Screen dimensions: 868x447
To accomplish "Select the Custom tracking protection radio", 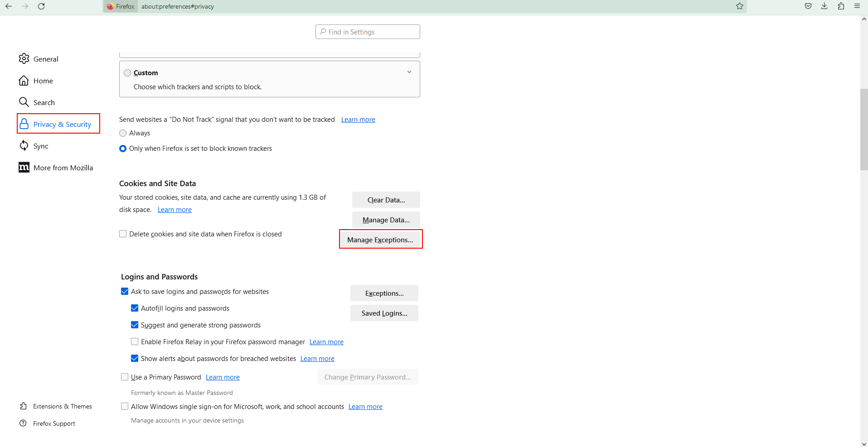I will click(x=127, y=73).
